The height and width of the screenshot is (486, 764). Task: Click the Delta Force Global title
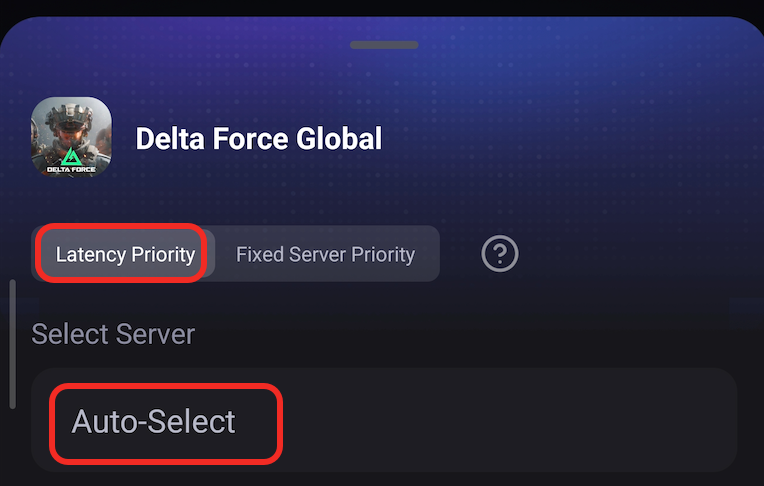point(258,138)
